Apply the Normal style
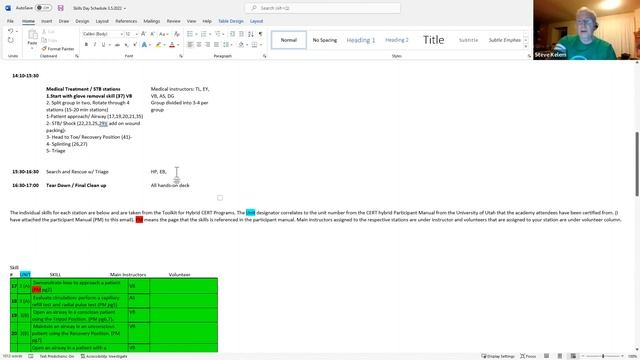This screenshot has height=360, width=640. click(289, 40)
